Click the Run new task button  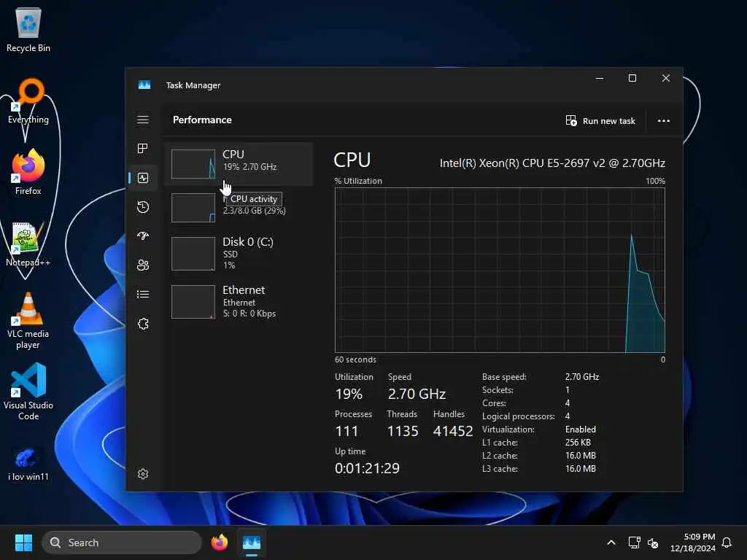(x=600, y=121)
